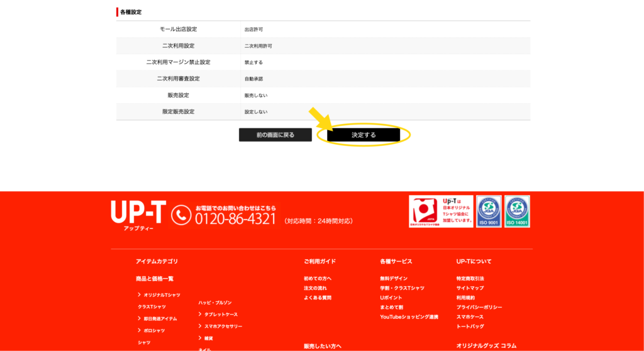Viewport: 644px width, 351px height.
Task: Open the サイトマップ link
Action: 470,288
